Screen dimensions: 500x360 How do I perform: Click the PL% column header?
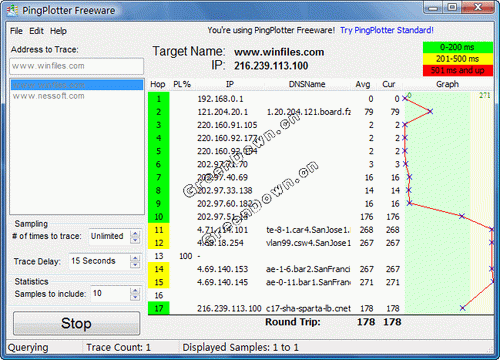tap(182, 84)
